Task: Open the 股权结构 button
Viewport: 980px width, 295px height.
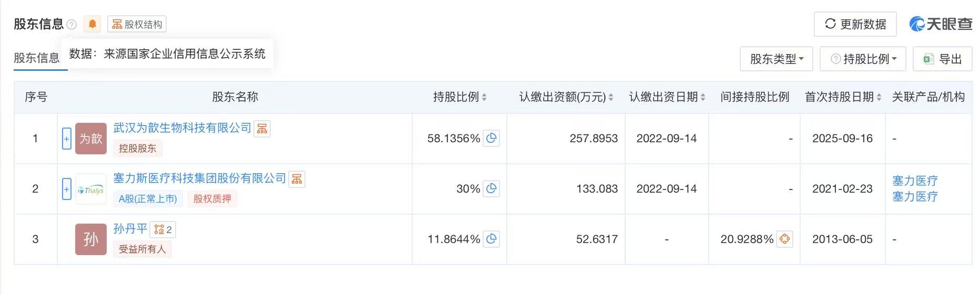Action: [x=137, y=24]
